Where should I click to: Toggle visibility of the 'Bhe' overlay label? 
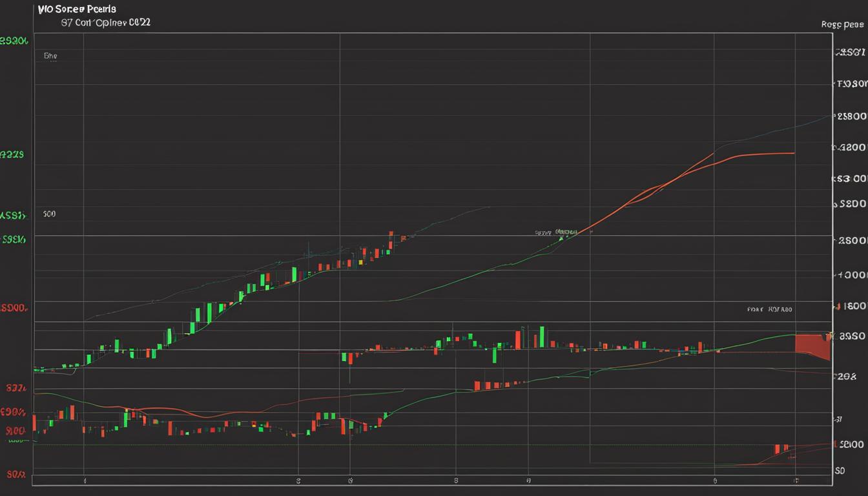tap(50, 56)
